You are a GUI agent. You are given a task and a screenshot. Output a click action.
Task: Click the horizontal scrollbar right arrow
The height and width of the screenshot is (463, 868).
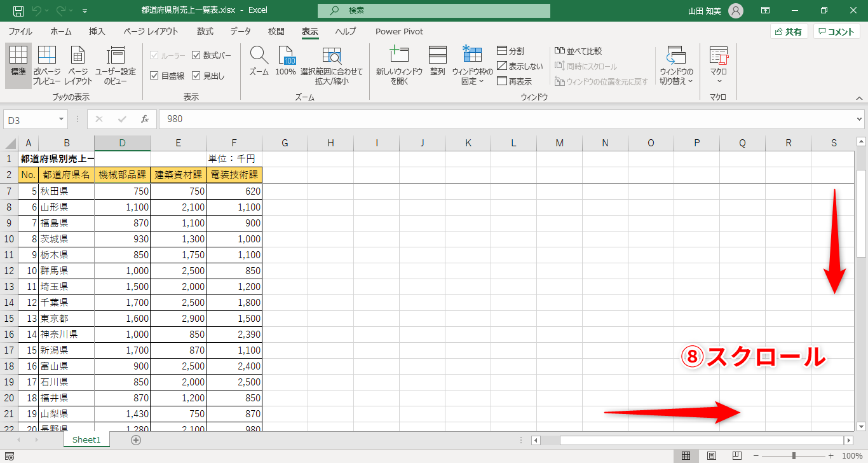848,440
